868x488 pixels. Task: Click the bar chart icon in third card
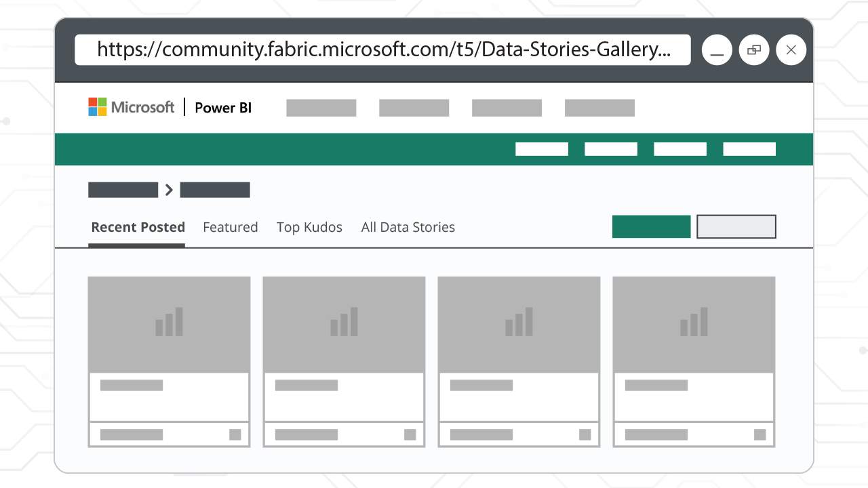coord(519,322)
